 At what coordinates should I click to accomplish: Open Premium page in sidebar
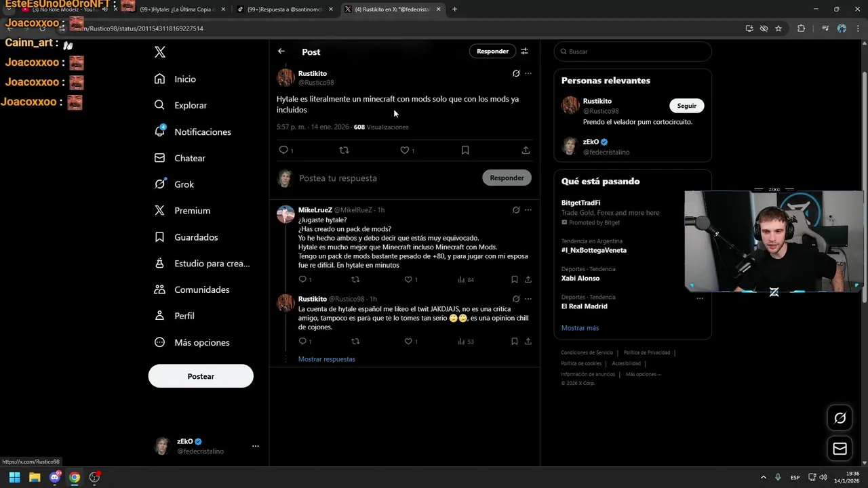point(182,211)
